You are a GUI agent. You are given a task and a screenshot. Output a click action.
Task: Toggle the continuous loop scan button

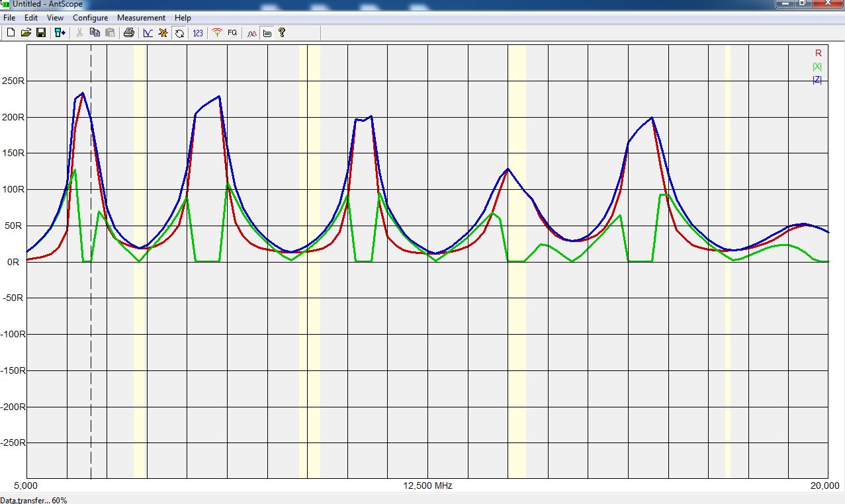tap(179, 32)
